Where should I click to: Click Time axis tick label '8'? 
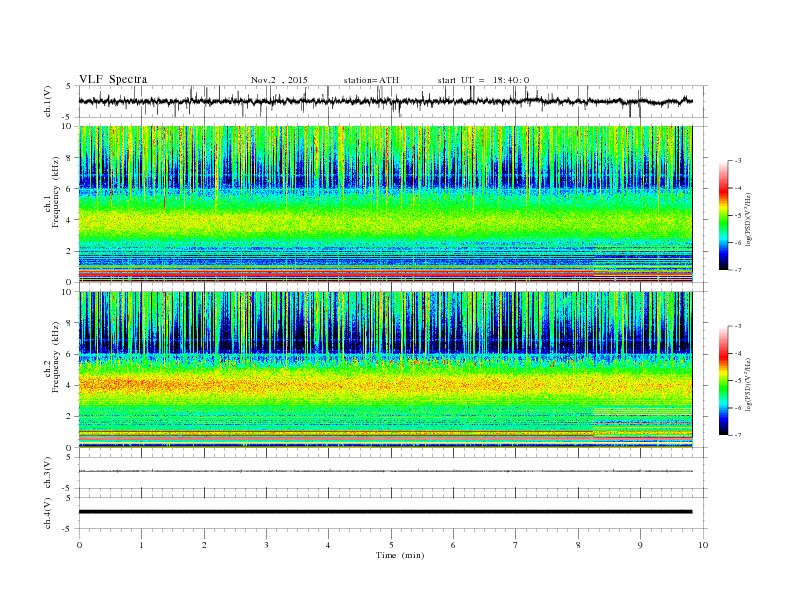(x=578, y=545)
